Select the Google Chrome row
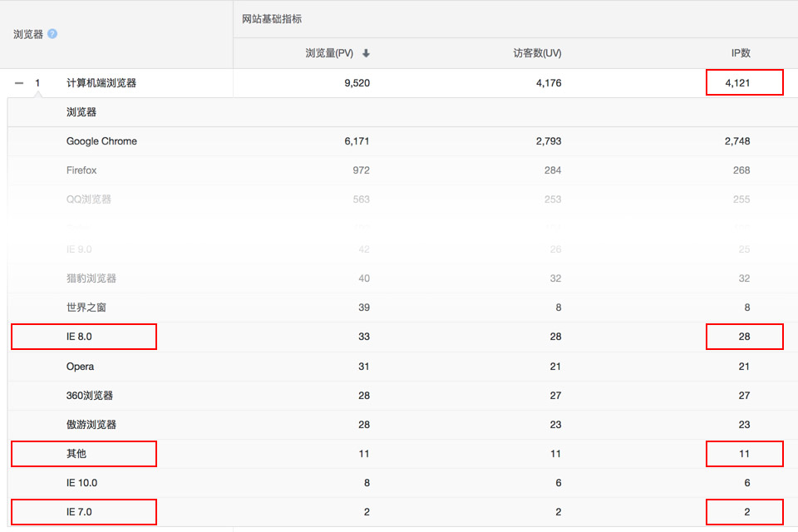798x532 pixels. pyautogui.click(x=101, y=141)
